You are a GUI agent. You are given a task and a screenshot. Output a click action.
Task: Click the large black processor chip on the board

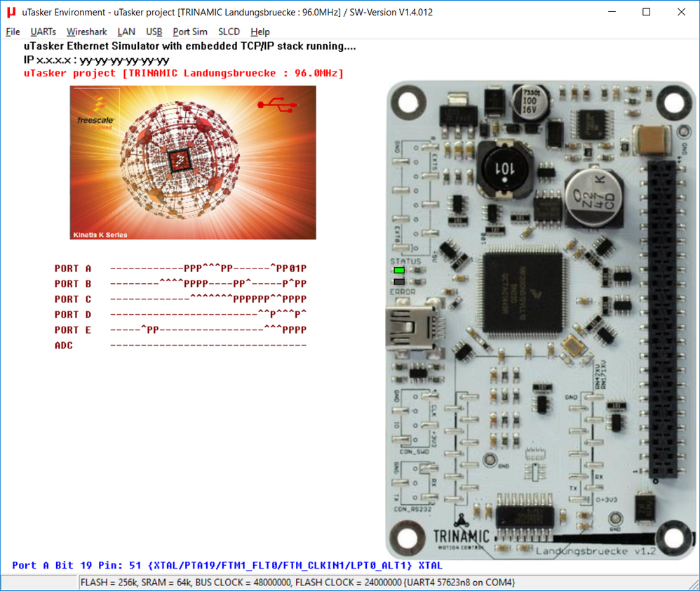point(523,293)
